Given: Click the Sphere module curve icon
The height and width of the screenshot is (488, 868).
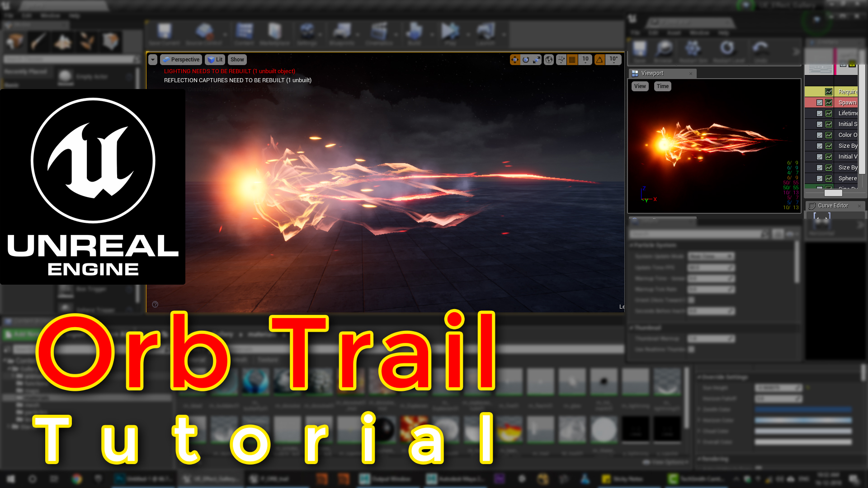Looking at the screenshot, I should (x=829, y=178).
